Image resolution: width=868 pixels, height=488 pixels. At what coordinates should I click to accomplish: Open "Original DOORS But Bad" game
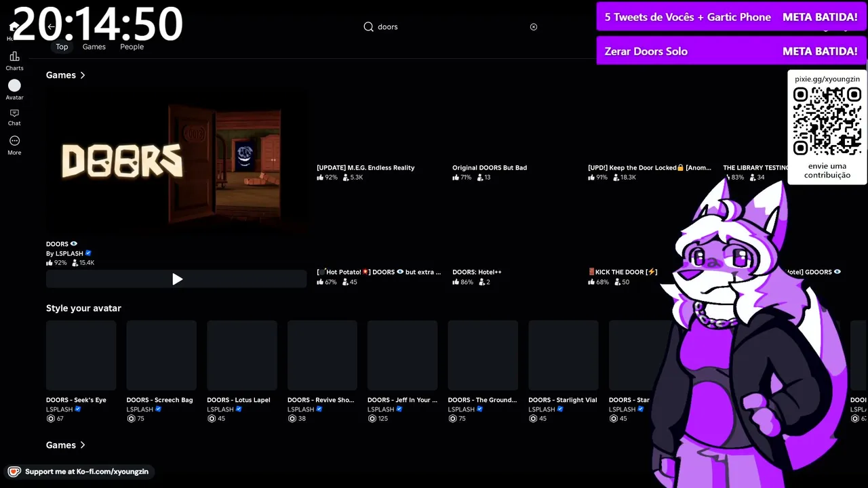click(490, 167)
